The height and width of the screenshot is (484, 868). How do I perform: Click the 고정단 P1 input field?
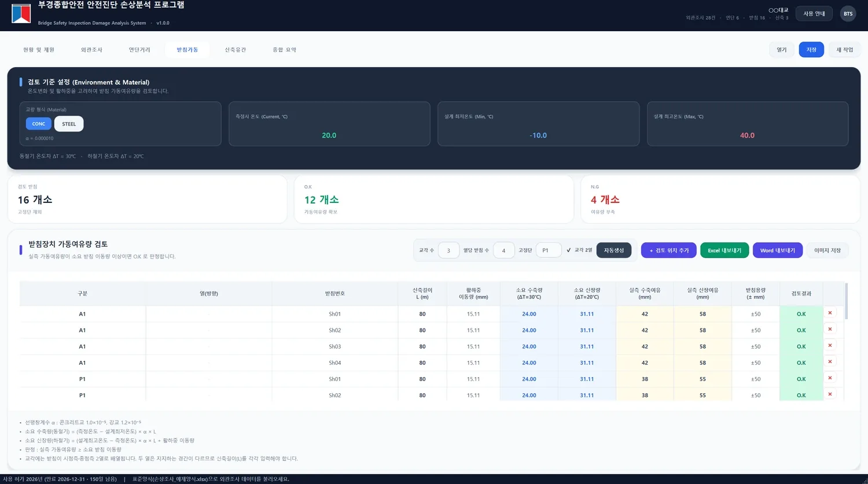[x=549, y=250]
